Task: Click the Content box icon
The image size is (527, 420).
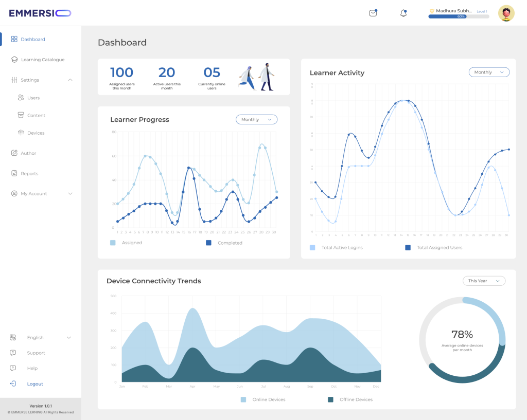Action: [x=21, y=115]
